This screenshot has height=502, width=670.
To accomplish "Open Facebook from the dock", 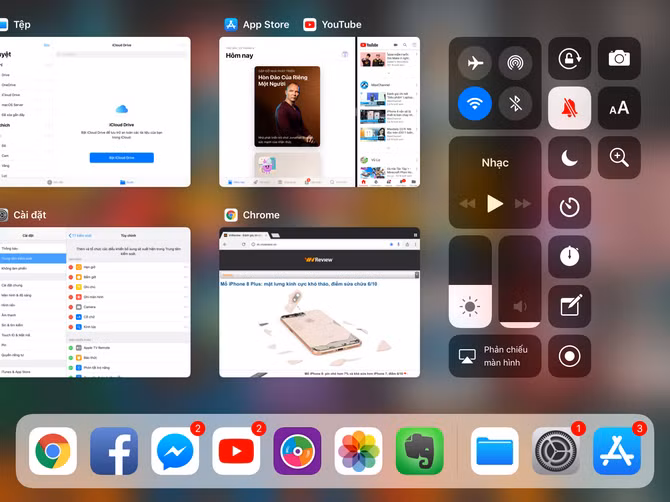I will tap(114, 451).
